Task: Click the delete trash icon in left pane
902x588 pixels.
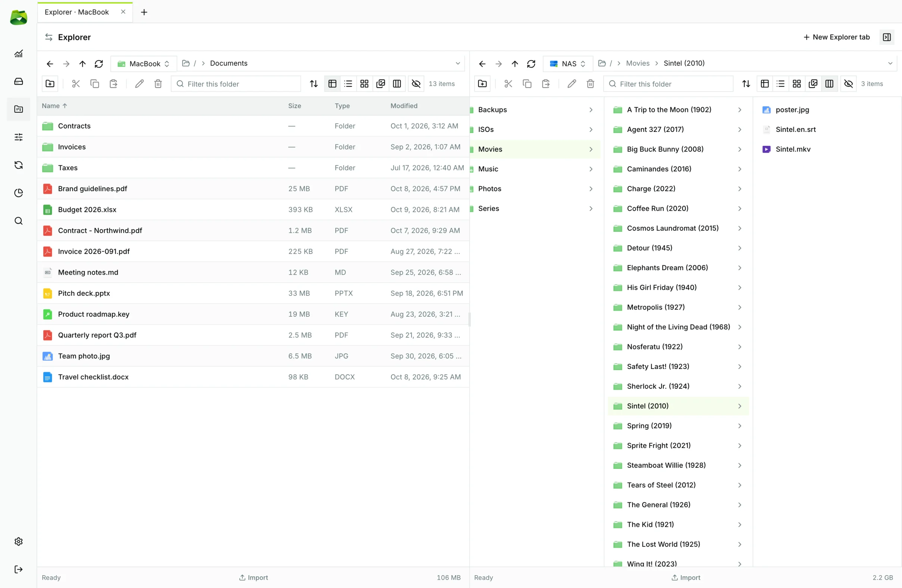Action: tap(158, 84)
